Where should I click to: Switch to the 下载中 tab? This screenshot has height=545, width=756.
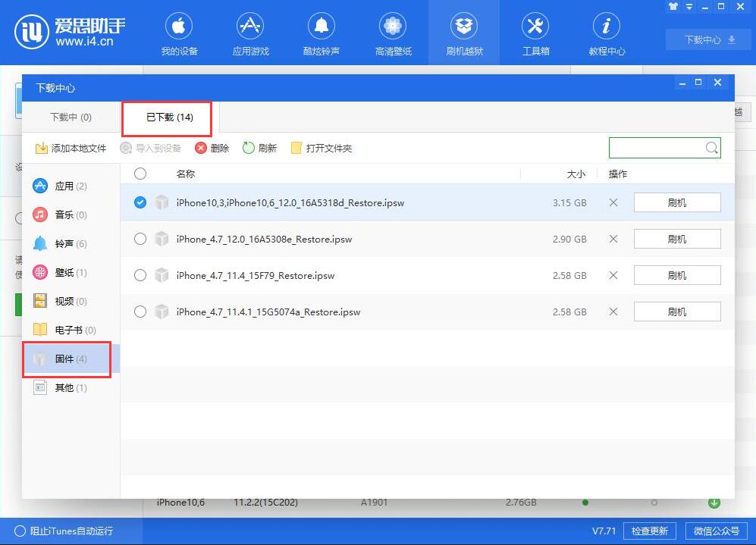(x=71, y=117)
